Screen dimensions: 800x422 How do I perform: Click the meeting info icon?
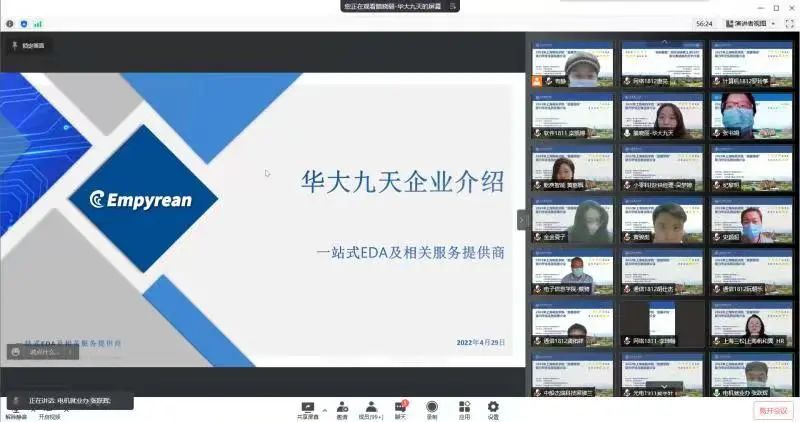click(x=10, y=23)
